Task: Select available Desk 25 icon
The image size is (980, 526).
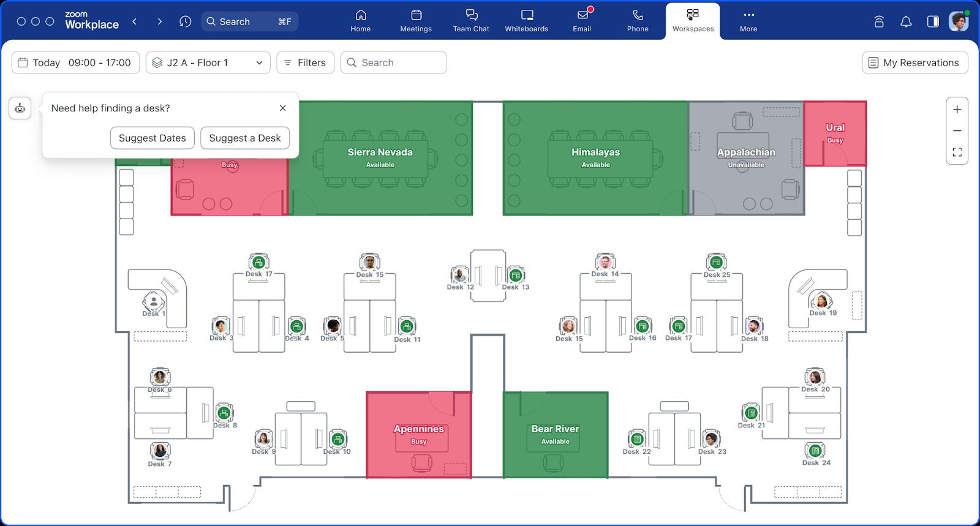Action: (716, 263)
